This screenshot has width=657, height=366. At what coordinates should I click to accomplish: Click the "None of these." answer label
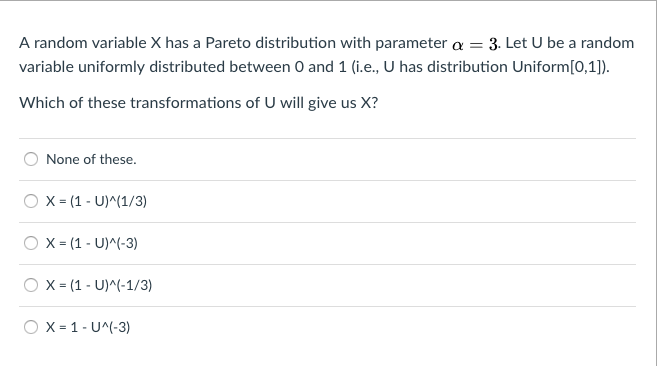(x=91, y=159)
